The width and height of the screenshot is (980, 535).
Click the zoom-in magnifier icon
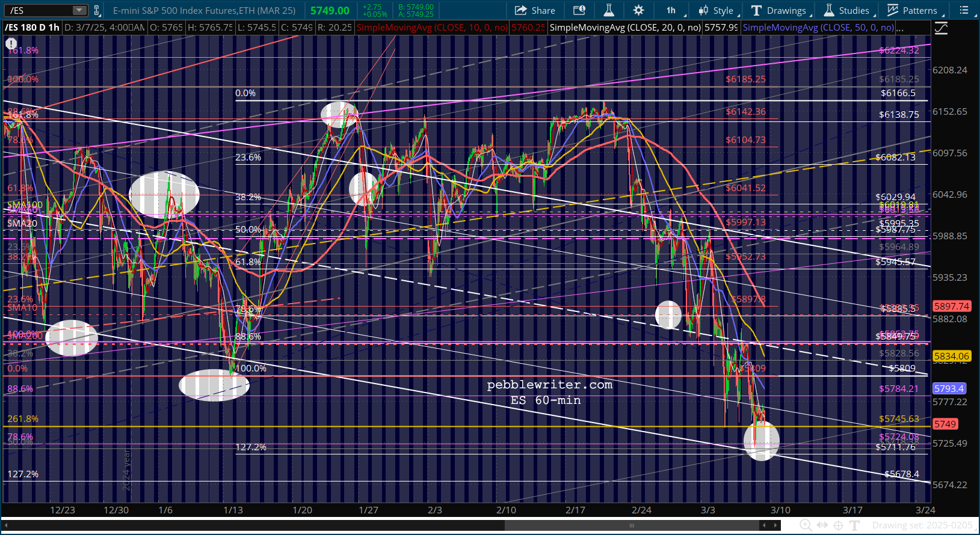(x=806, y=525)
